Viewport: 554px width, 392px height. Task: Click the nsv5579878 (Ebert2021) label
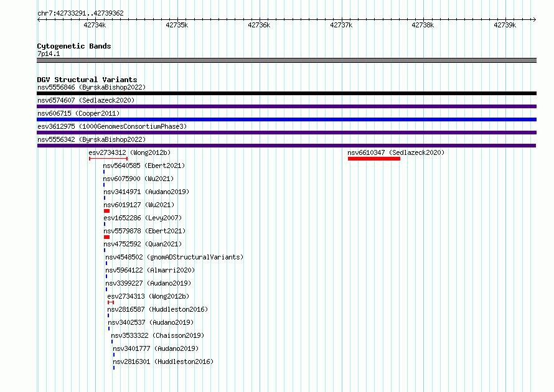[144, 231]
